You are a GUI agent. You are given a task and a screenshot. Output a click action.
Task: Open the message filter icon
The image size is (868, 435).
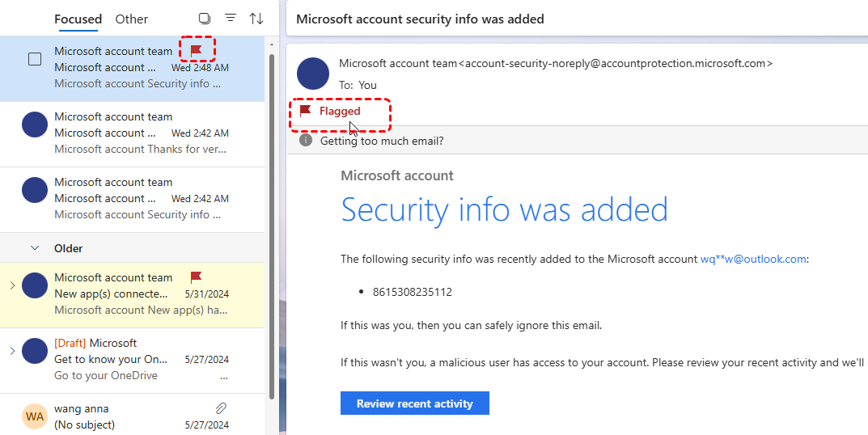point(231,19)
